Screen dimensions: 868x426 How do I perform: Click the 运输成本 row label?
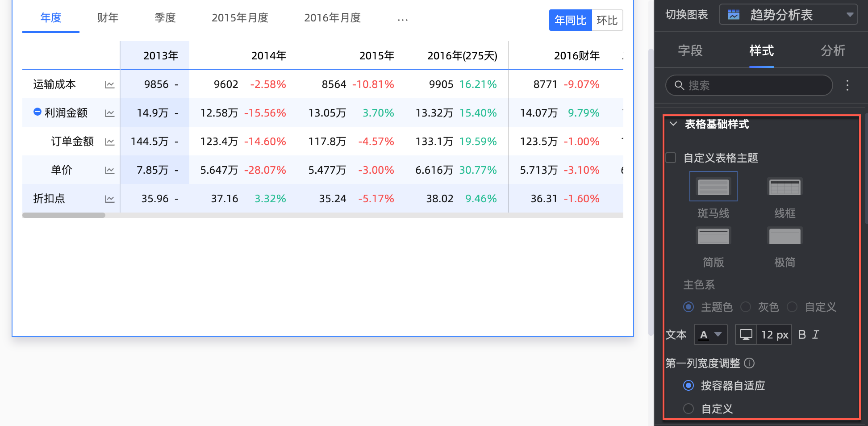pos(54,84)
